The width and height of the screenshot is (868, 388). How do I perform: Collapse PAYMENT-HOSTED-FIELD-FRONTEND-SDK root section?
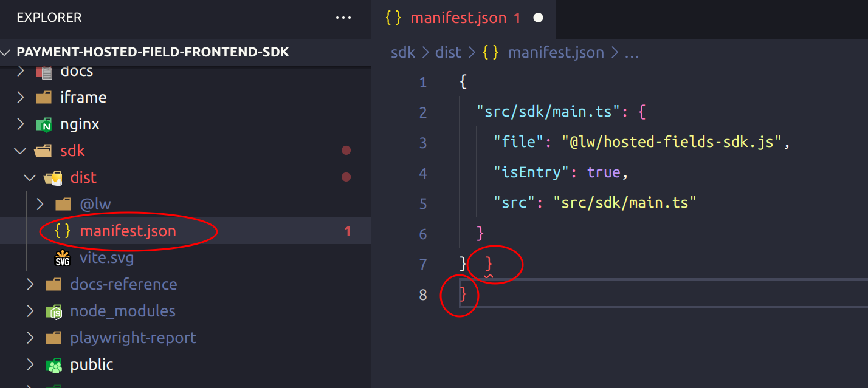pyautogui.click(x=6, y=52)
